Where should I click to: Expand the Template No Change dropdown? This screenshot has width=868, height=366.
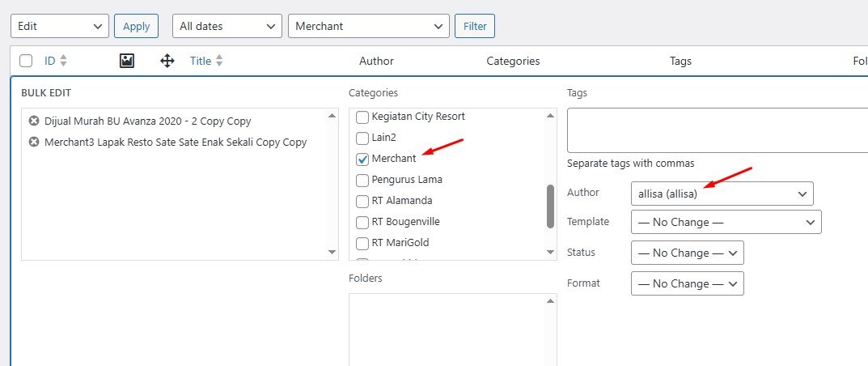[x=726, y=222]
